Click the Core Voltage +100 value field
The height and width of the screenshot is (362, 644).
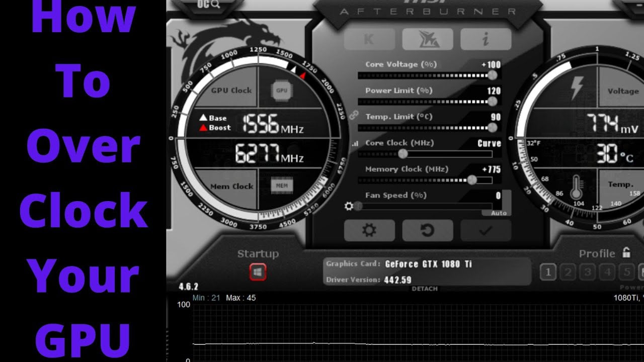(491, 65)
